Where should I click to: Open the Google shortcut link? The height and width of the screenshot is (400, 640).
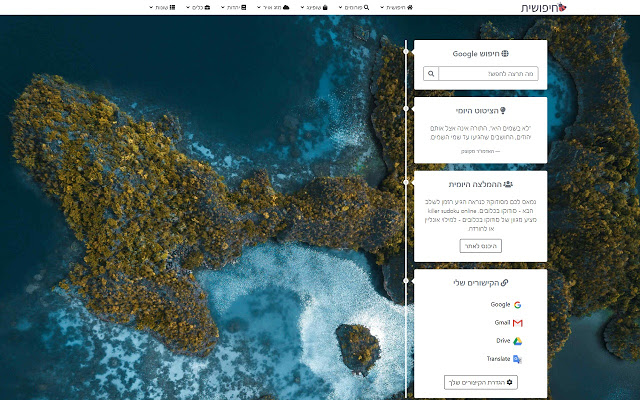point(506,304)
